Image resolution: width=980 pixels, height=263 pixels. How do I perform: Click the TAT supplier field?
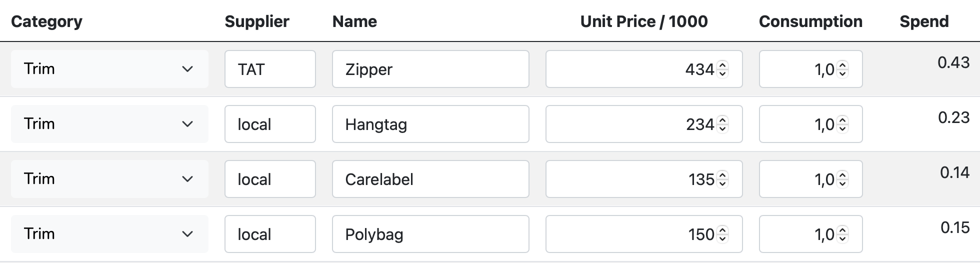click(x=270, y=69)
